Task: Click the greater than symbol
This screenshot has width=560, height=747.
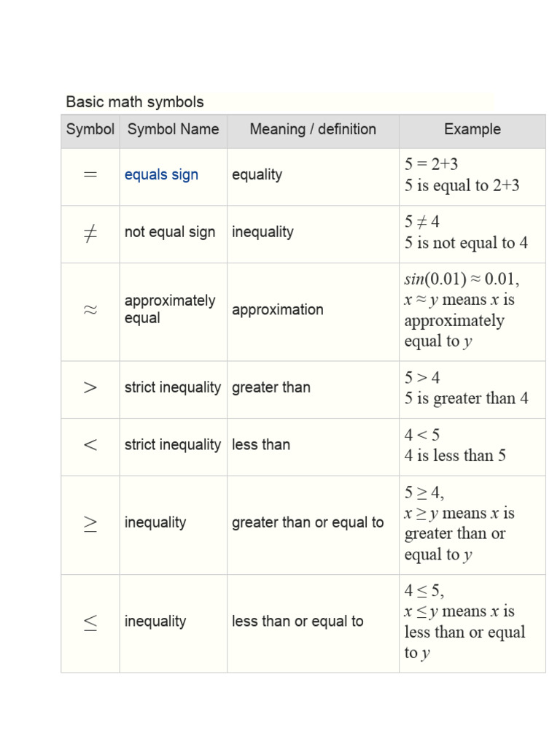Action: coord(90,387)
